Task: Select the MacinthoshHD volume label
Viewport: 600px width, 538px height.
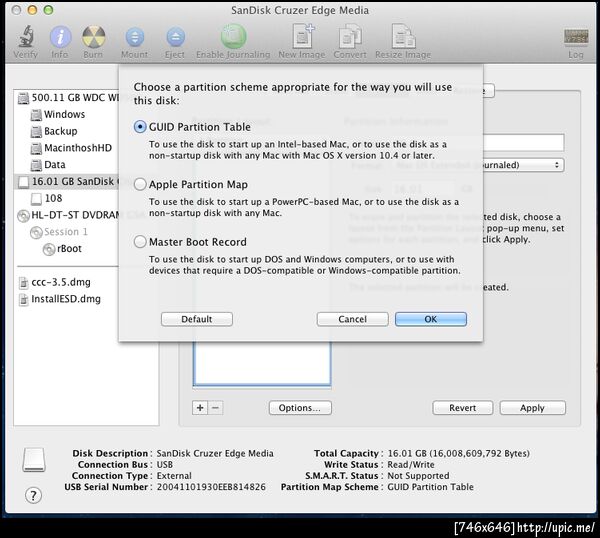Action: (78, 148)
